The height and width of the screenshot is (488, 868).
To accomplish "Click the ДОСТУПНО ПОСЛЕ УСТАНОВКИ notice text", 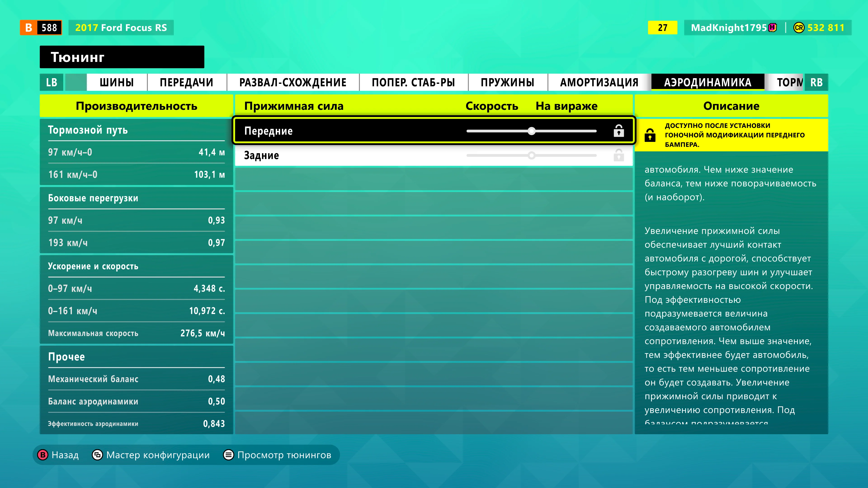I will pyautogui.click(x=735, y=135).
